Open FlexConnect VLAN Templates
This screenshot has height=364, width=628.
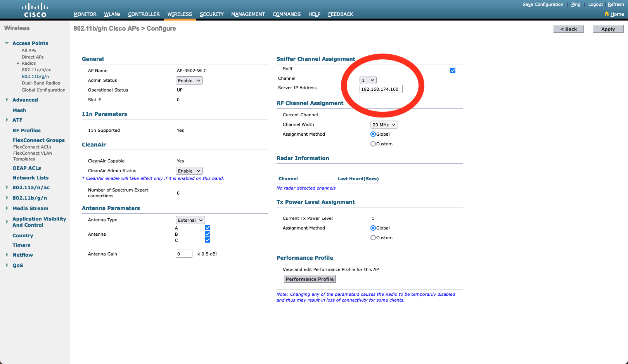pyautogui.click(x=33, y=156)
